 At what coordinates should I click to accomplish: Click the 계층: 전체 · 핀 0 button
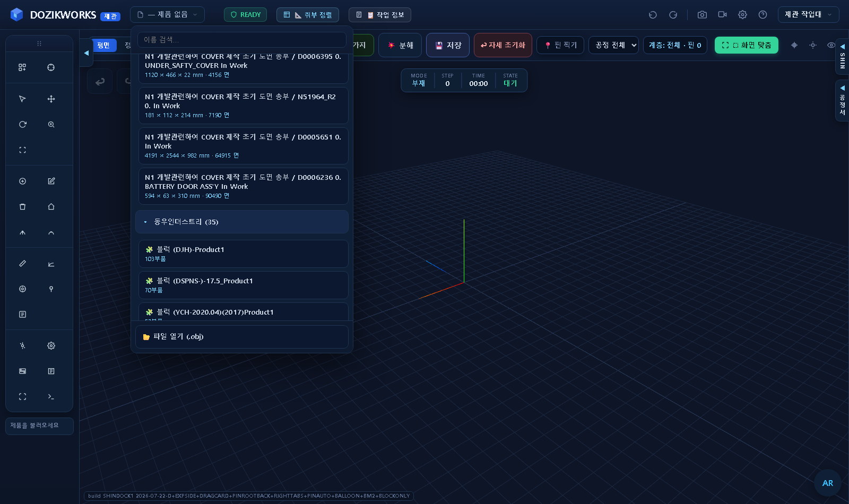click(x=675, y=45)
